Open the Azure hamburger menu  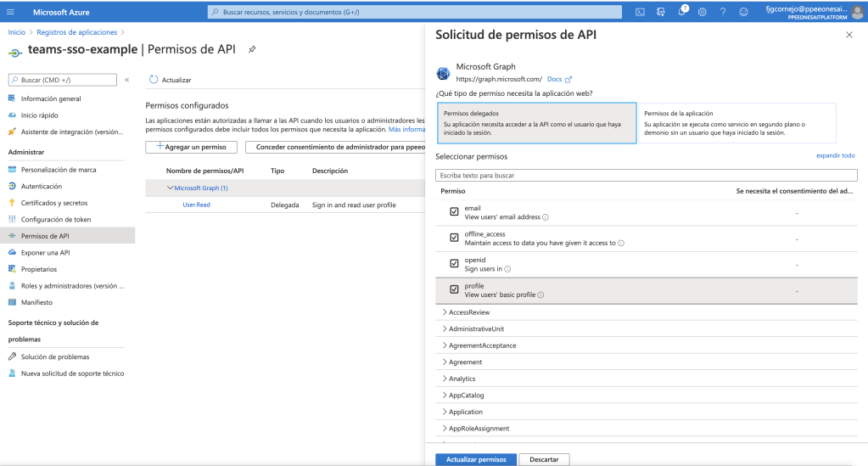click(x=12, y=12)
